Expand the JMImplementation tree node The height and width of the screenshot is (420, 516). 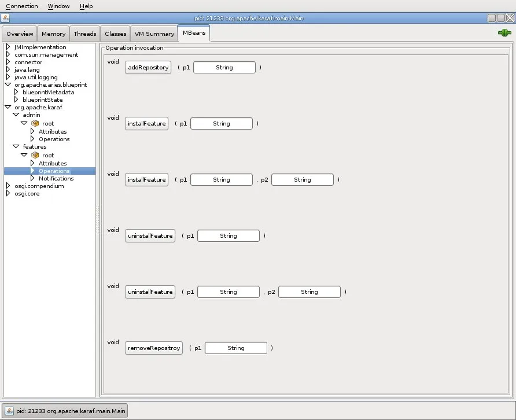pos(8,47)
